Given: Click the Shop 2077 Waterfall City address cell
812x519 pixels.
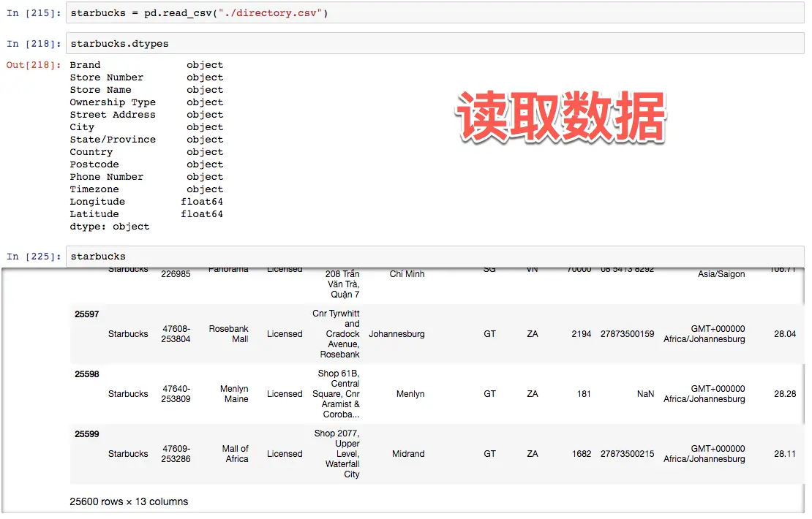Looking at the screenshot, I should (337, 454).
